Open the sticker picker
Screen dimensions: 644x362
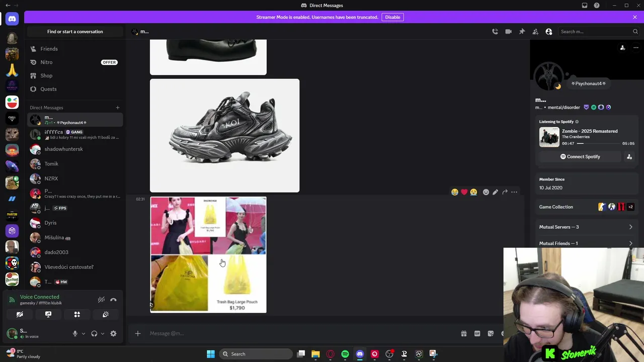click(x=491, y=333)
